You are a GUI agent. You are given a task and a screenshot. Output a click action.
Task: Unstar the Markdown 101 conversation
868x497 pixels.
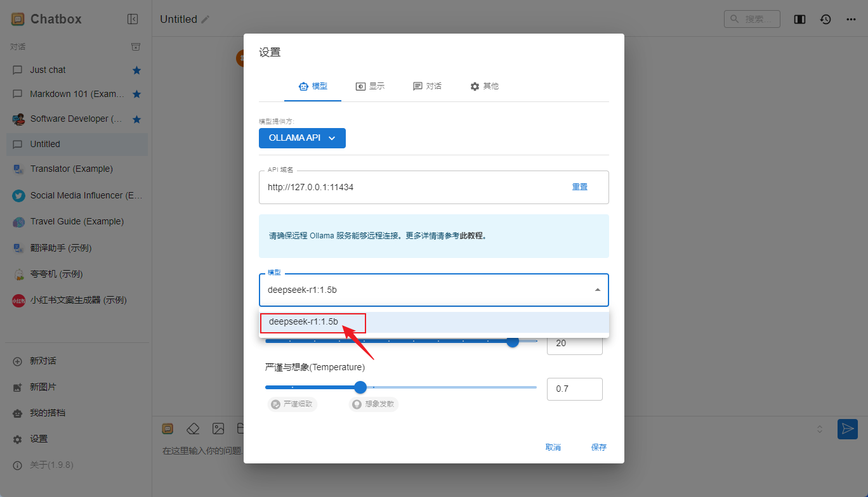136,94
